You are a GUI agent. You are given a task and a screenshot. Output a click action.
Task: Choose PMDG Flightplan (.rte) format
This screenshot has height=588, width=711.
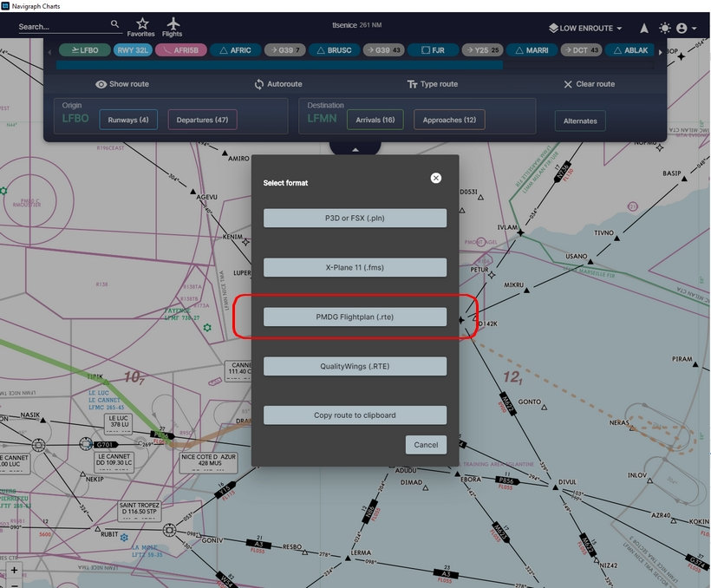[x=355, y=317]
